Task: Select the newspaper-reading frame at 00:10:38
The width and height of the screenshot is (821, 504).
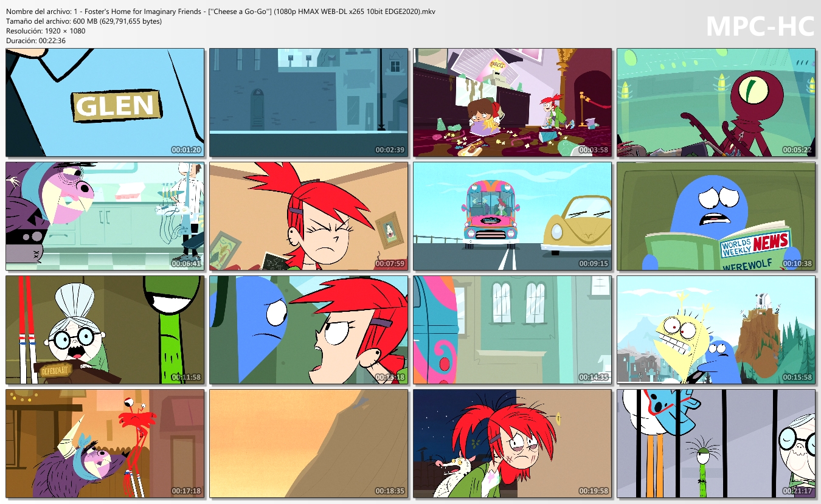Action: (x=716, y=216)
